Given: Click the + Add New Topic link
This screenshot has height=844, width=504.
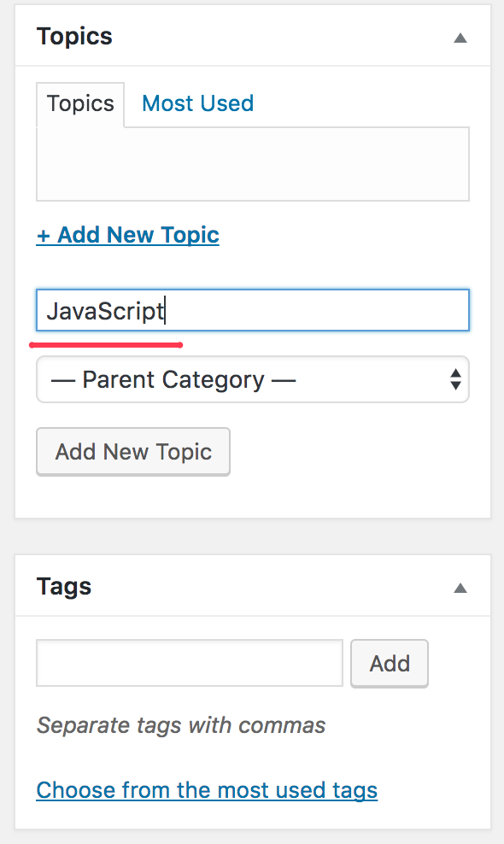Looking at the screenshot, I should coord(127,235).
